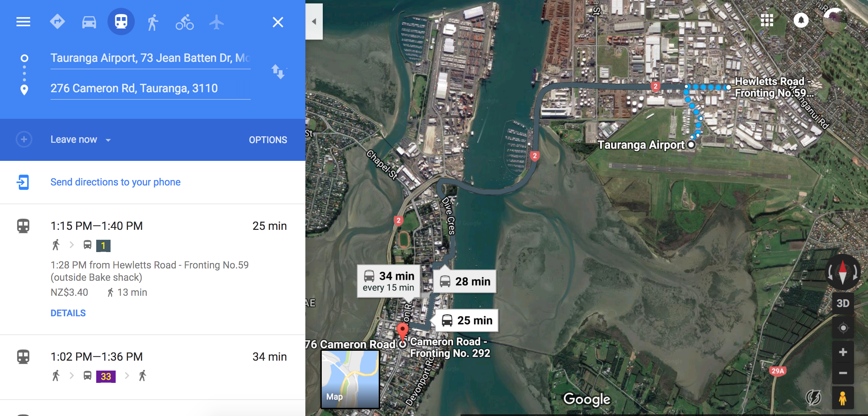Toggle the 3D view button
Screen dimensions: 868x416
tap(843, 303)
